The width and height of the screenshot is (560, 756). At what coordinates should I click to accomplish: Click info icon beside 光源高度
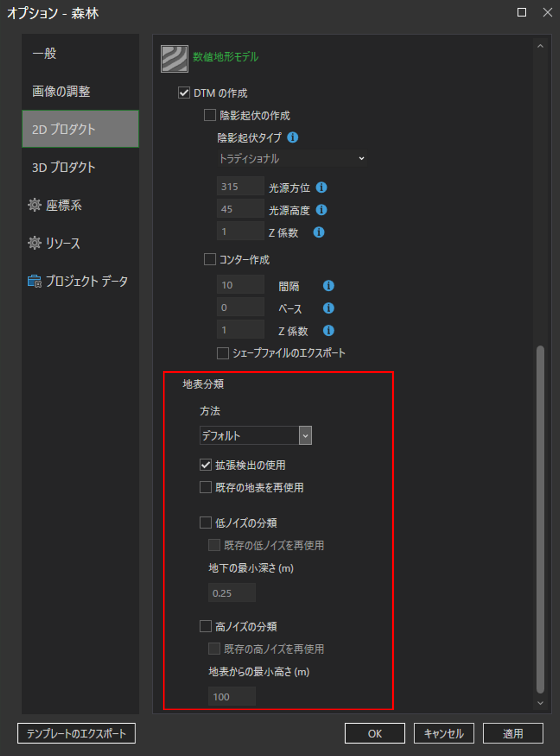(321, 210)
